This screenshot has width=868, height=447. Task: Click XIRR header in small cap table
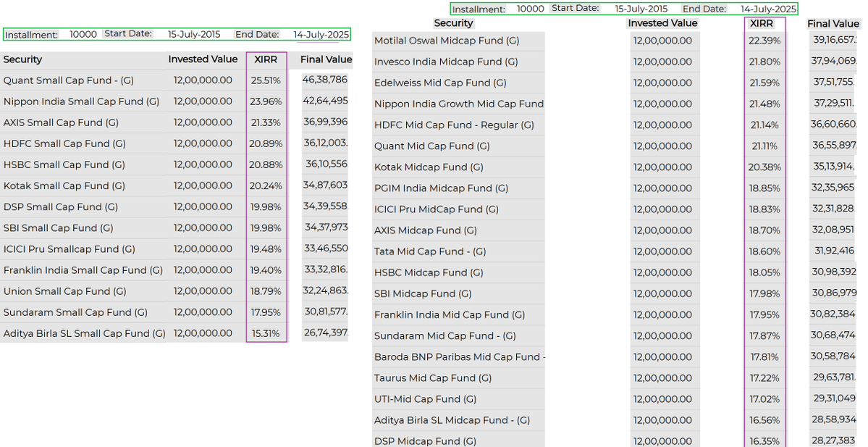266,59
